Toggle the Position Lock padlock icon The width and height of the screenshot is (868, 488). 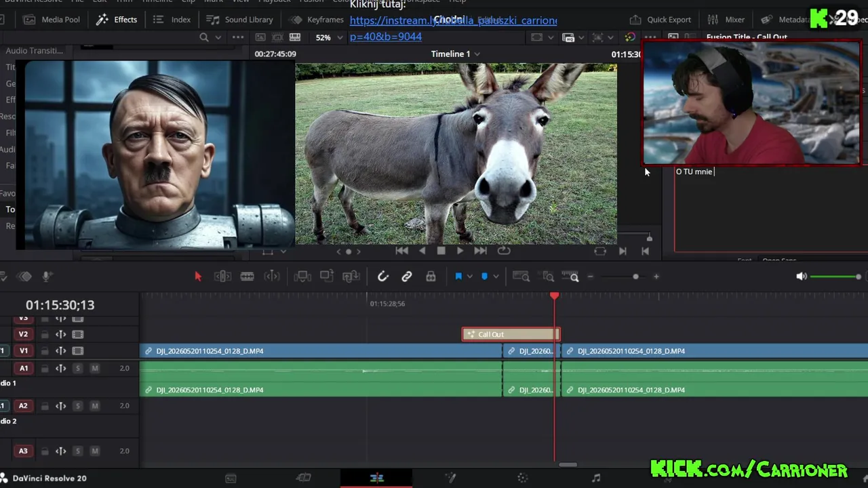point(431,277)
